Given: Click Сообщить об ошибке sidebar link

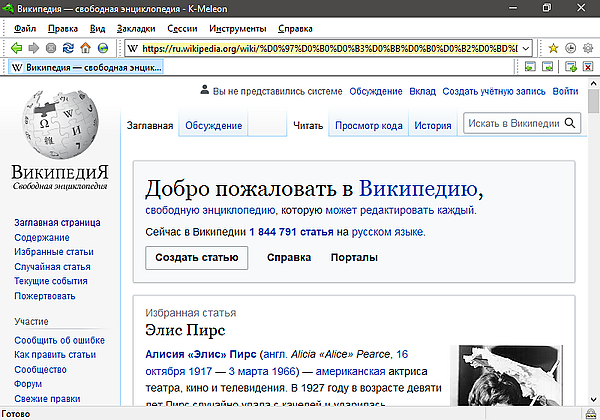Looking at the screenshot, I should point(59,340).
